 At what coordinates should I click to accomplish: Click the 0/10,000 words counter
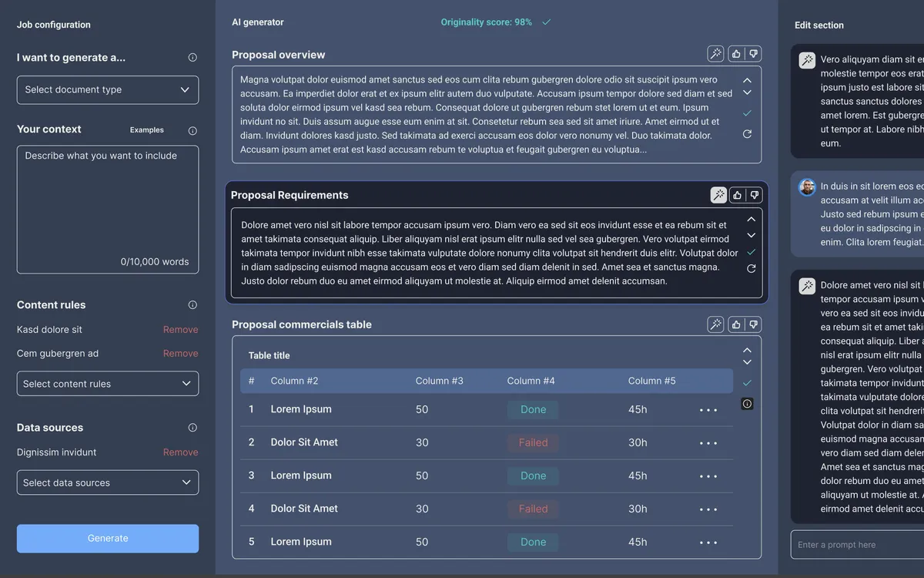coord(155,261)
